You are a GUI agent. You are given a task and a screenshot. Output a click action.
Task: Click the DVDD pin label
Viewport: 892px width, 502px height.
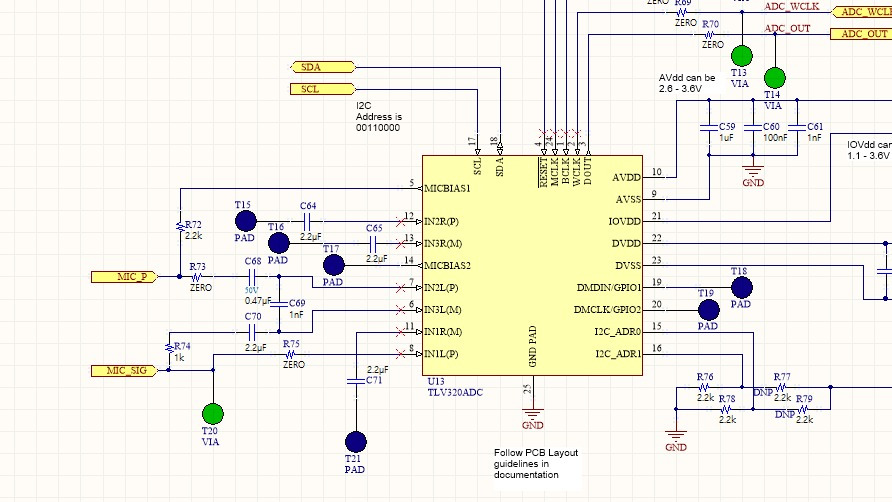626,244
